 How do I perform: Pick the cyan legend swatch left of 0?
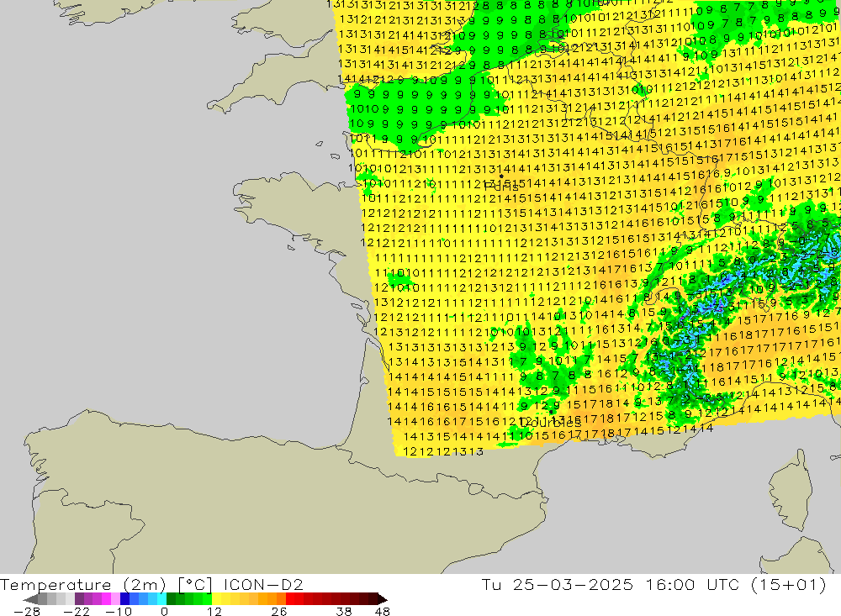click(161, 599)
